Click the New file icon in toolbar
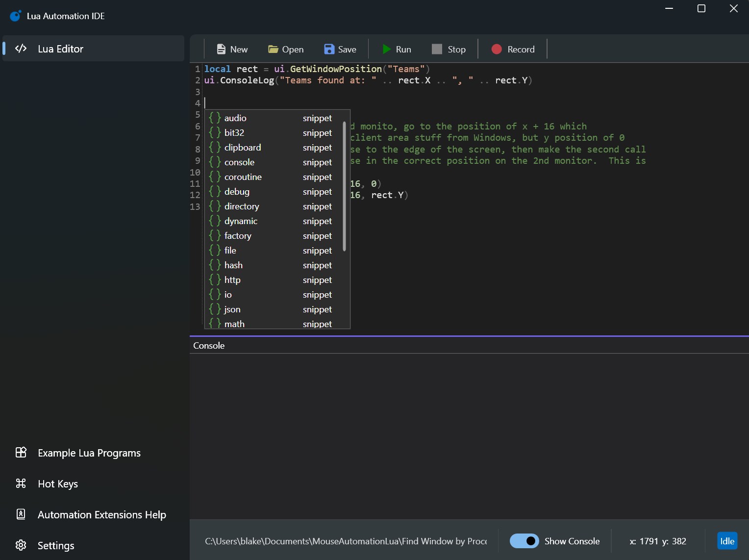 click(x=221, y=49)
